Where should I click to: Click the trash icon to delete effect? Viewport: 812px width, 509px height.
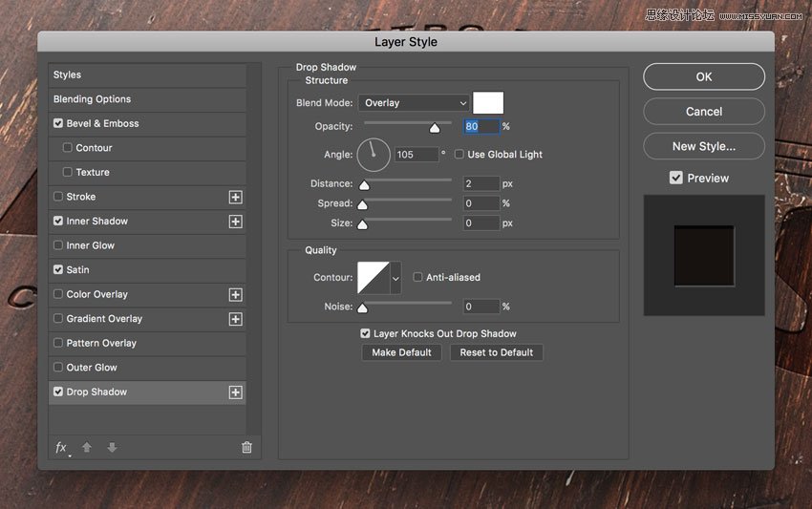pos(246,447)
